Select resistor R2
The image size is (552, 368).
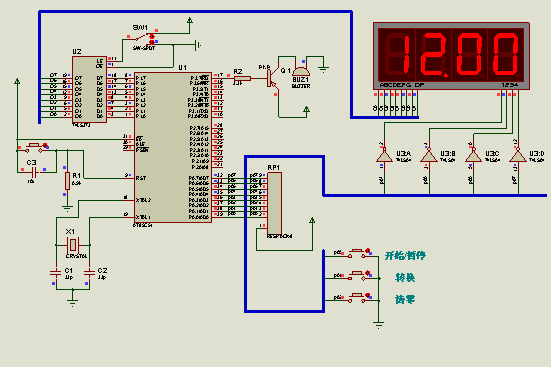click(242, 79)
